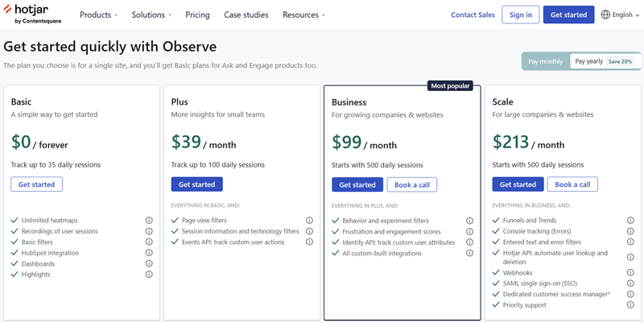Select Pay yearly billing option
644x323 pixels.
point(588,61)
